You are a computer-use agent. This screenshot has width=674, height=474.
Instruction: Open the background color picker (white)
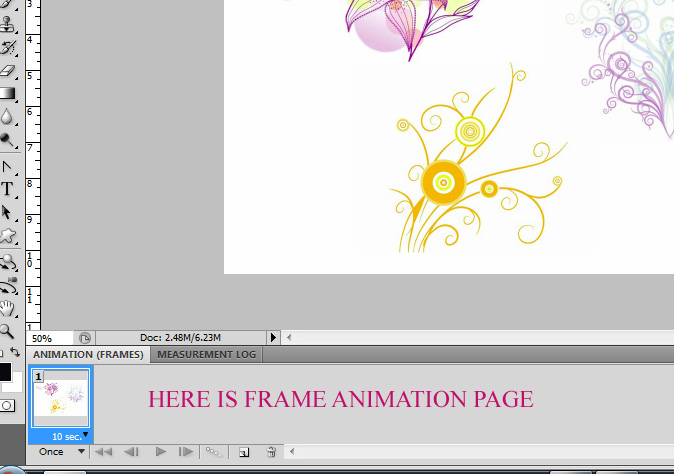coord(16,384)
